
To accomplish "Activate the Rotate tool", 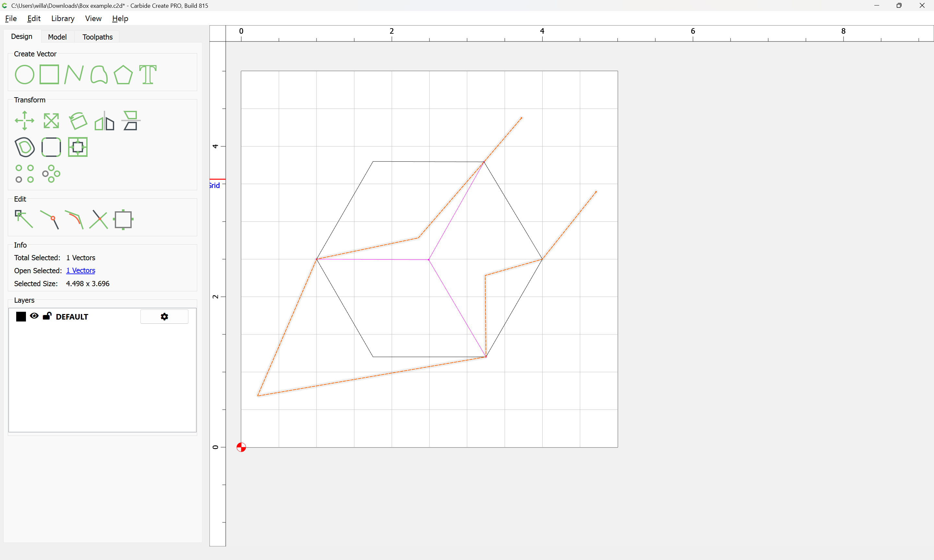I will coord(78,120).
